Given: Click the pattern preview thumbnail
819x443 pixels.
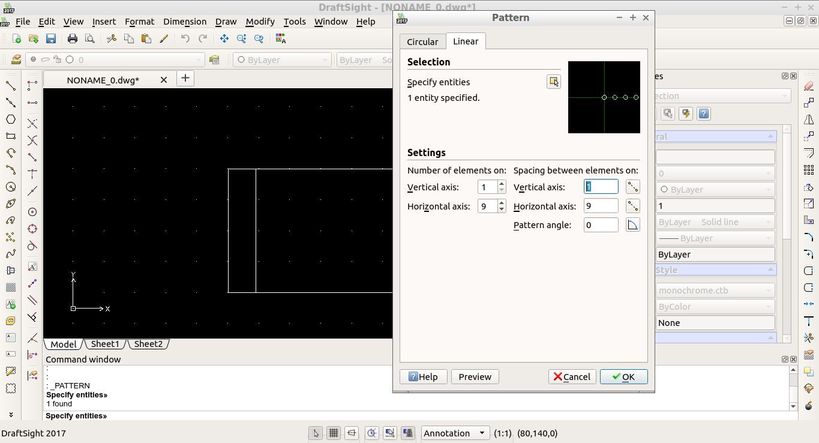Looking at the screenshot, I should [604, 97].
